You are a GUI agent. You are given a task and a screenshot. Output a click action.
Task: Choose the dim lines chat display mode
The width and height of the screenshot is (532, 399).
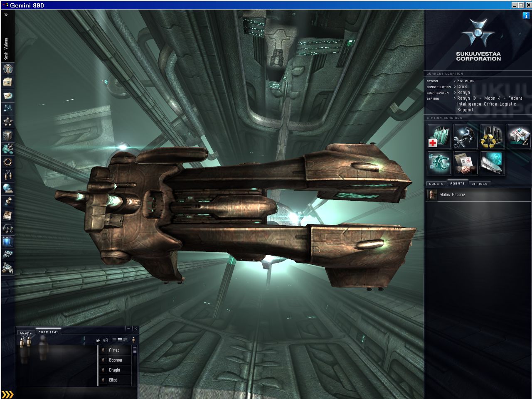115,340
